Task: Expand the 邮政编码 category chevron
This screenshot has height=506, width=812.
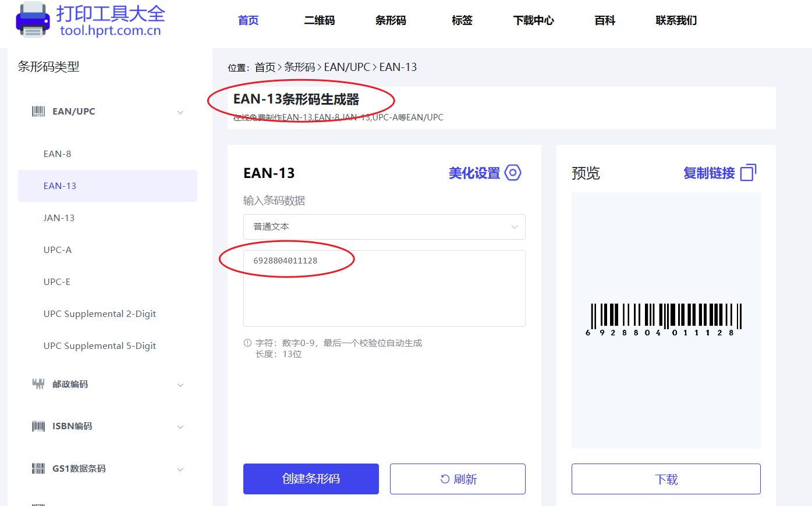Action: point(180,385)
